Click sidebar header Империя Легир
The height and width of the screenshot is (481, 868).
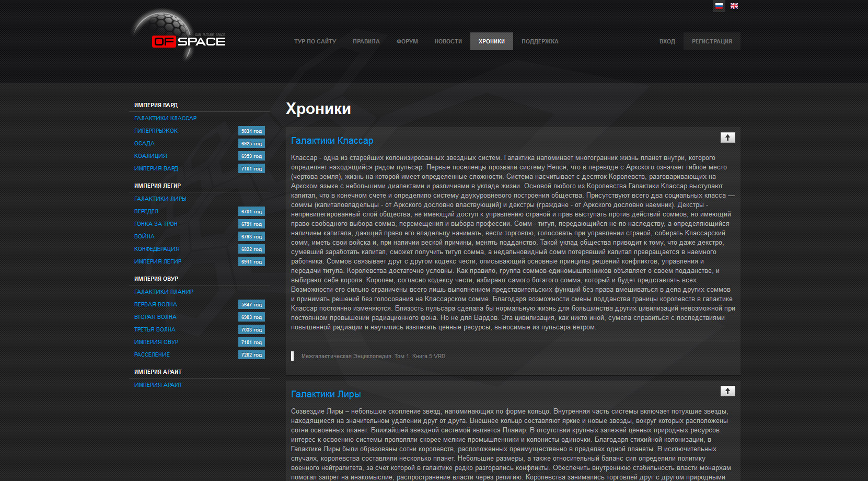[157, 186]
